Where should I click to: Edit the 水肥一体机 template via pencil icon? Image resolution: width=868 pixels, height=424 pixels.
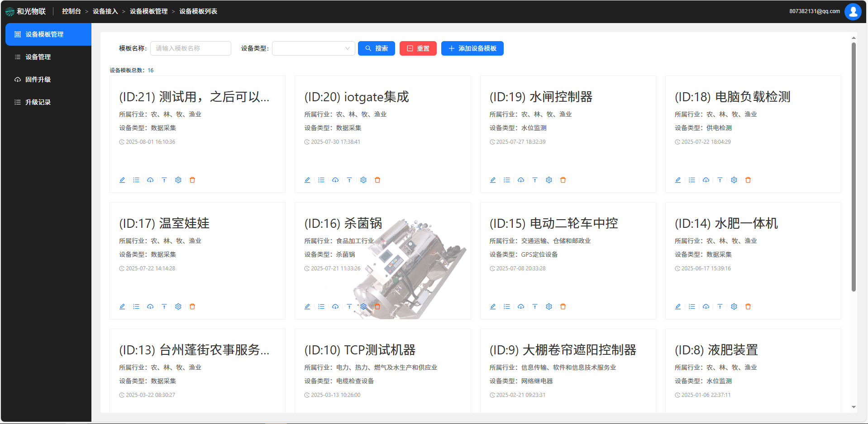click(678, 306)
